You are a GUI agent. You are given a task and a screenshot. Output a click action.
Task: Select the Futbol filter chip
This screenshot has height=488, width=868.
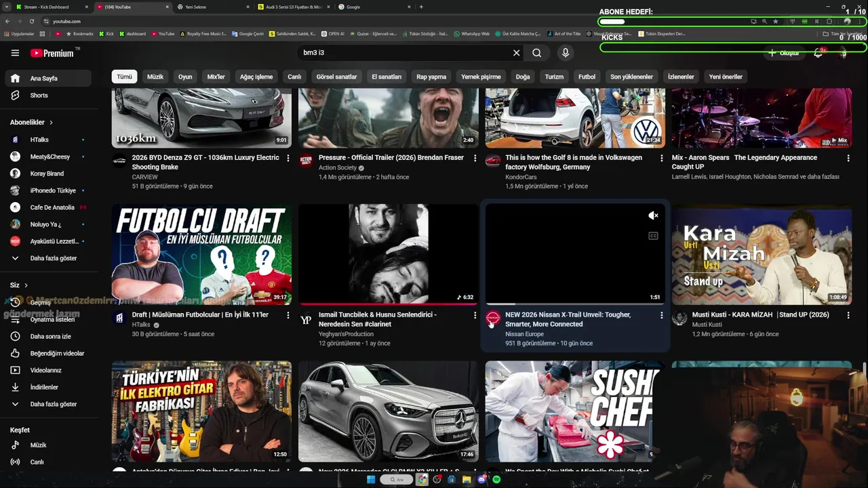pos(587,77)
